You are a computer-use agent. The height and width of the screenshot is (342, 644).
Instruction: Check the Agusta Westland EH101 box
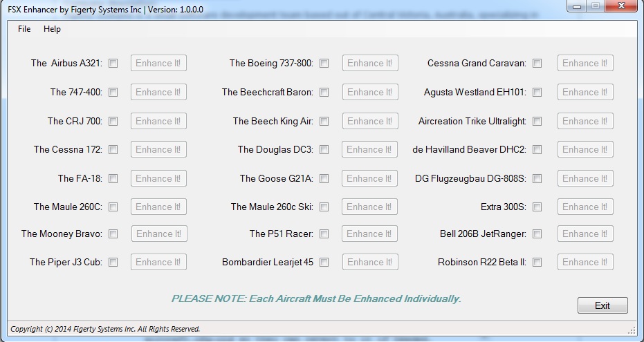click(537, 93)
